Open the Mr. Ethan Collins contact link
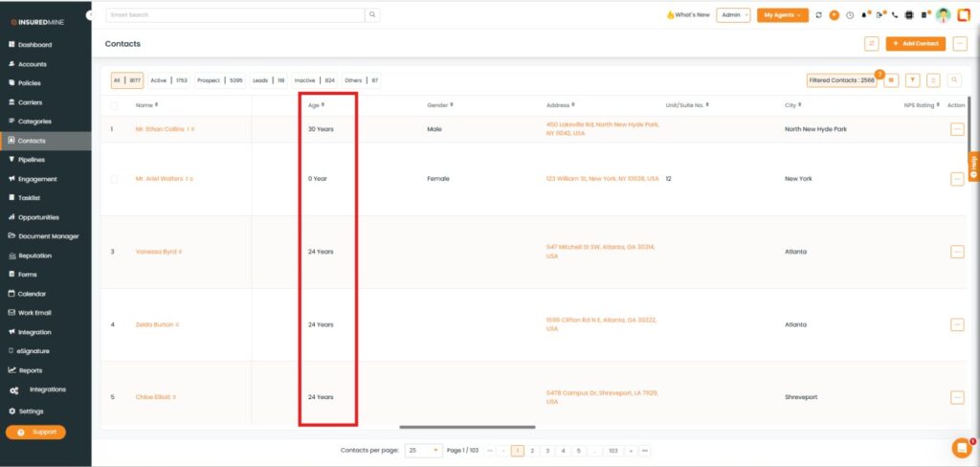The height and width of the screenshot is (467, 980). pyautogui.click(x=160, y=128)
